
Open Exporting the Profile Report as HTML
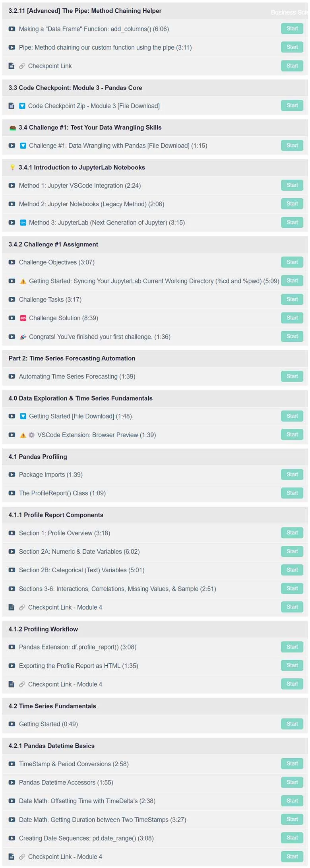tap(79, 666)
